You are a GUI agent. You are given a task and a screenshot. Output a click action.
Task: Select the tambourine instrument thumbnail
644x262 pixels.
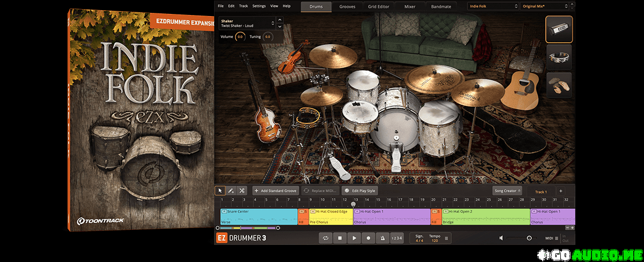click(x=559, y=57)
